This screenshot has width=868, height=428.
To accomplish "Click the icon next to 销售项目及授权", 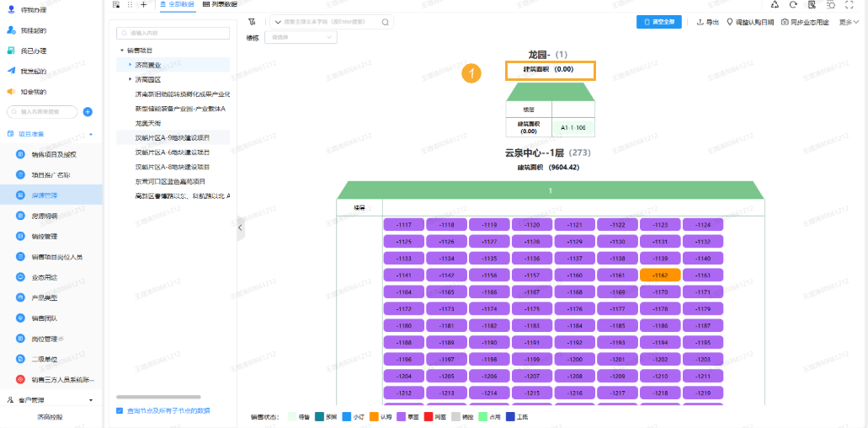I will (20, 154).
